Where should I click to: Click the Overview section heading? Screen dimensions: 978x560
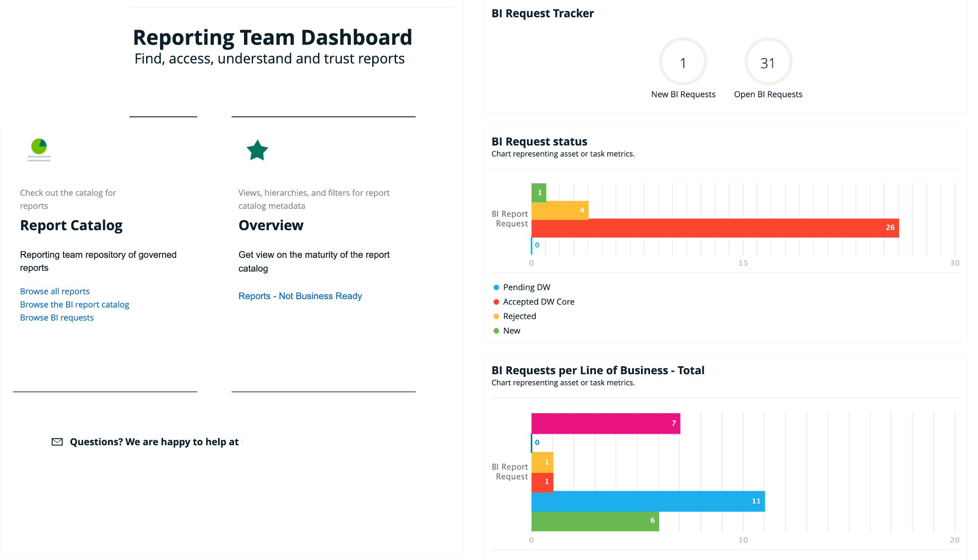pyautogui.click(x=271, y=226)
